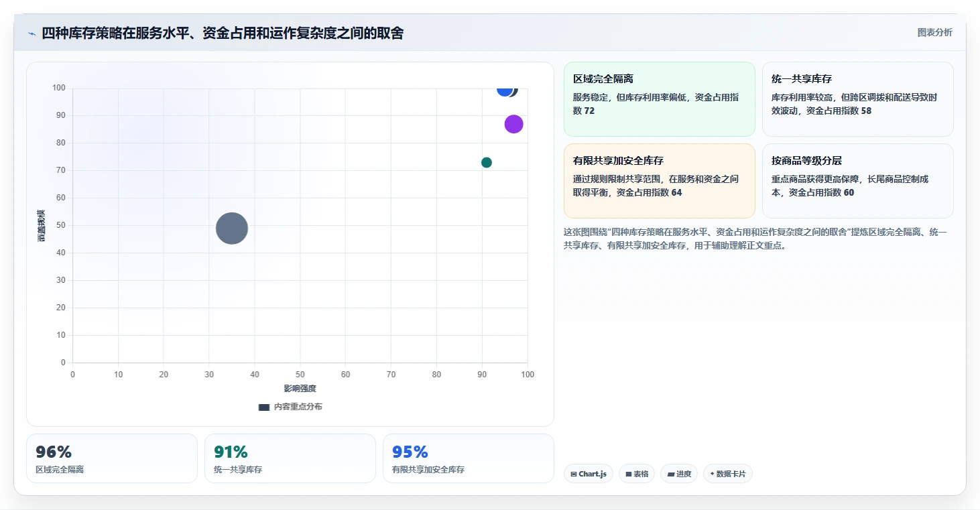The image size is (980, 510).
Task: Click text 资金占用指数 60
Action: [821, 192]
